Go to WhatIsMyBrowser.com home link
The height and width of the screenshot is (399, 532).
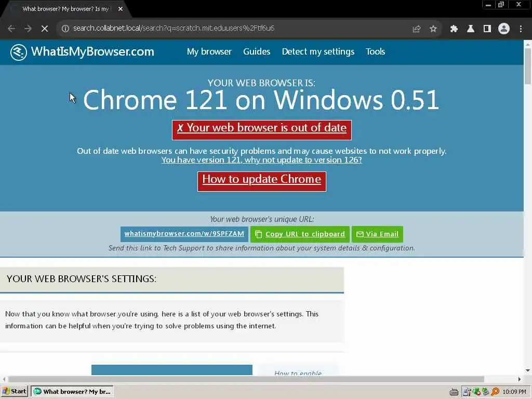[x=92, y=51]
